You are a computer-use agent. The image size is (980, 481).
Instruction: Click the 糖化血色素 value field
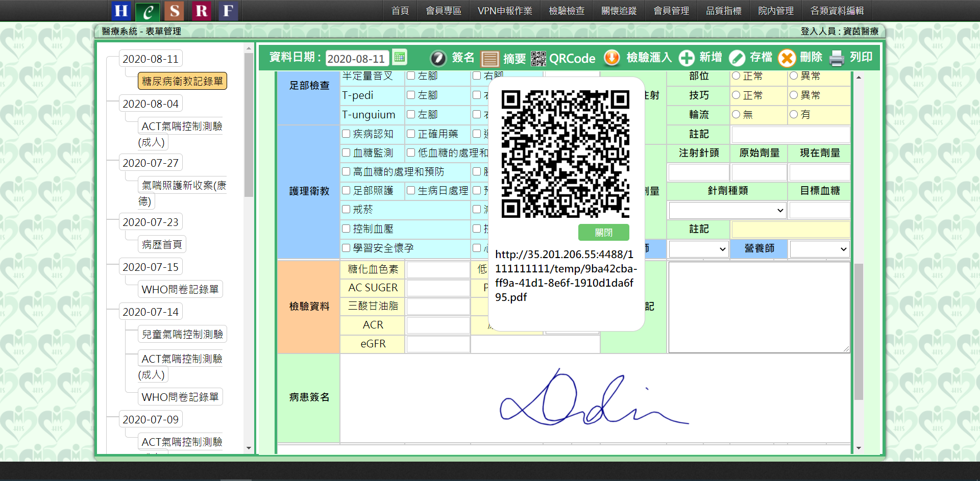pyautogui.click(x=438, y=269)
